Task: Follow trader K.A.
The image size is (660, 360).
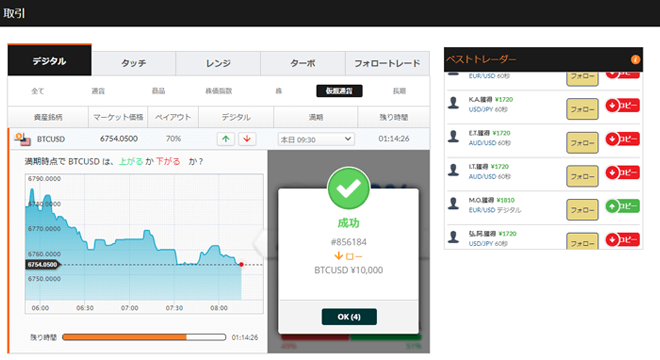Action: pos(582,109)
